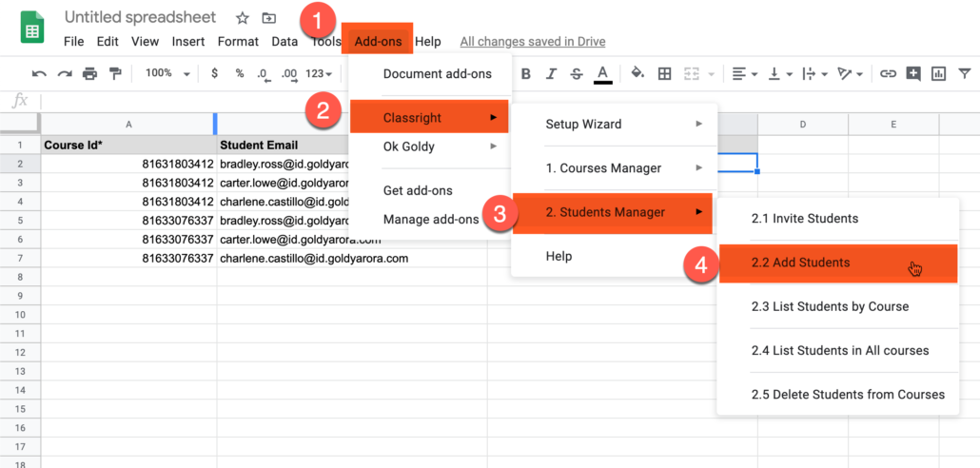This screenshot has width=980, height=468.
Task: Open vertical align dropdown
Action: pyautogui.click(x=780, y=74)
